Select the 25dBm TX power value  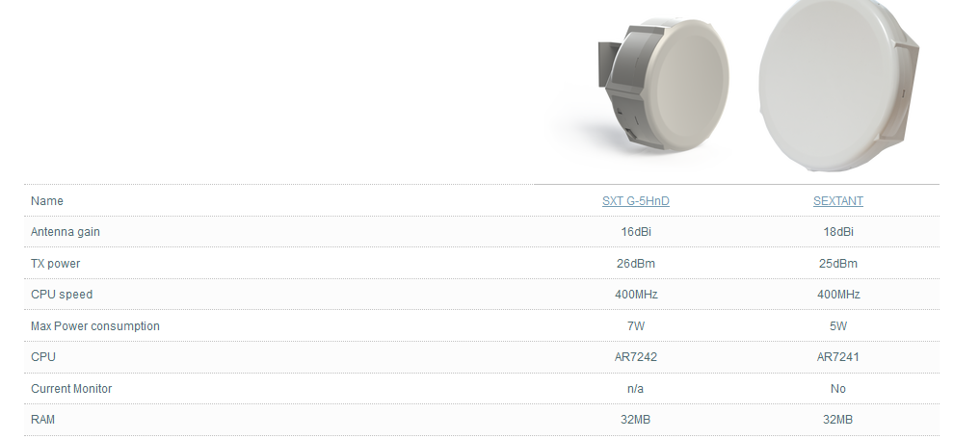point(837,264)
